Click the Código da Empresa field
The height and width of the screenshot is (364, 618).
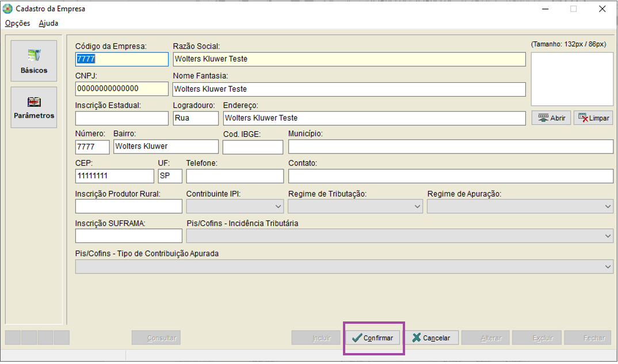(122, 59)
